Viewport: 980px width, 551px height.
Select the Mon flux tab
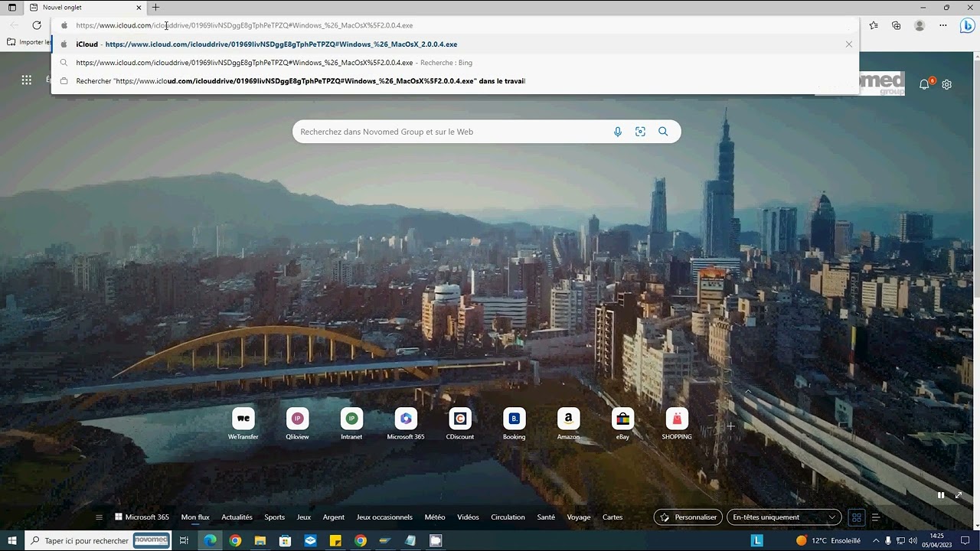(195, 517)
